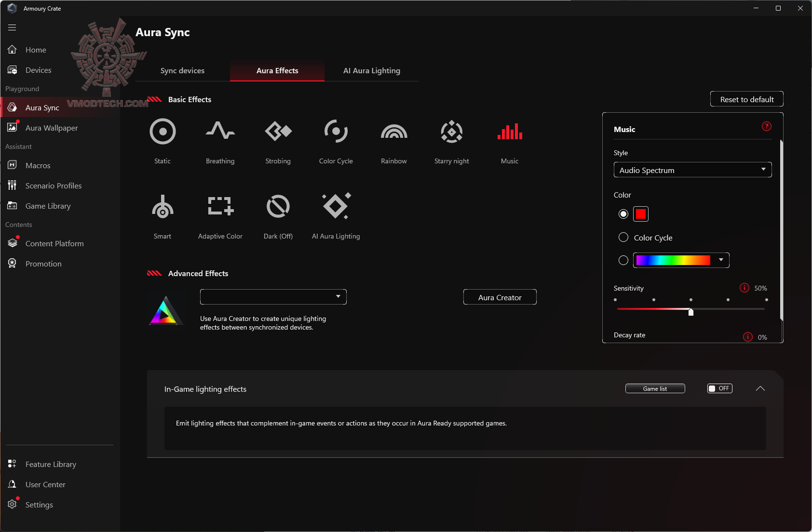Open the Style dropdown showing Audio Spectrum
This screenshot has height=532, width=812.
(x=692, y=170)
